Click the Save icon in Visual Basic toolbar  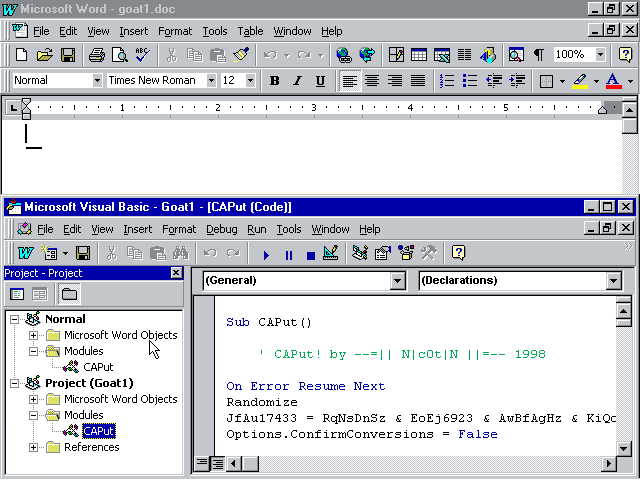coord(83,253)
